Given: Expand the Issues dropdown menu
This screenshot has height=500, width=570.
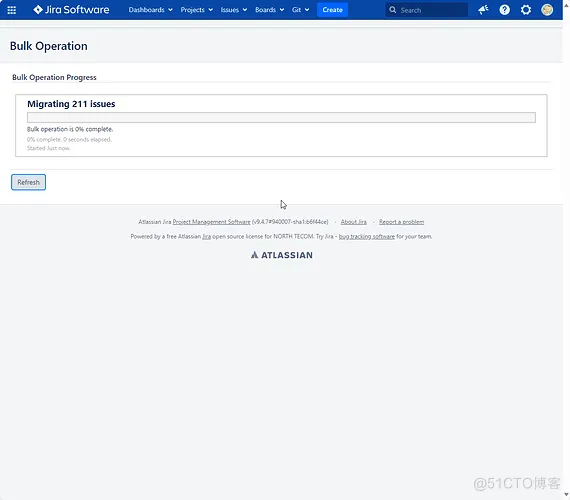Looking at the screenshot, I should click(234, 10).
